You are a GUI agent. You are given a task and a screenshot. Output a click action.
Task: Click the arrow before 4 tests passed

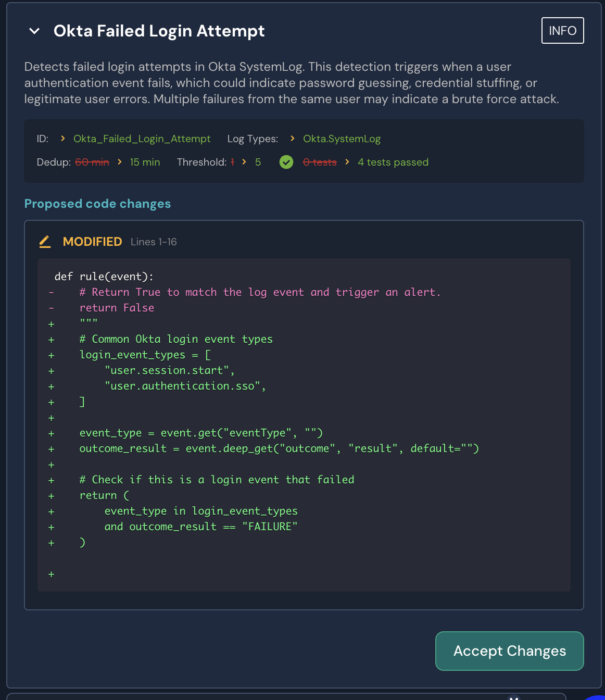coord(347,162)
